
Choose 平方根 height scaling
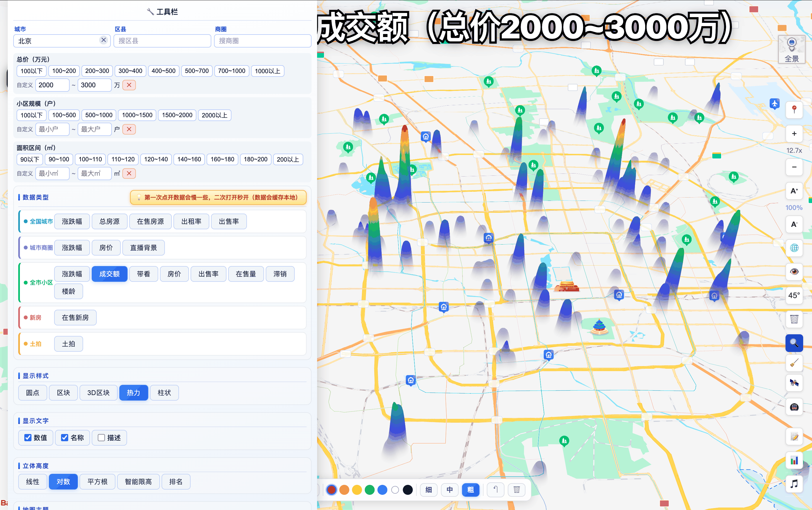click(97, 482)
